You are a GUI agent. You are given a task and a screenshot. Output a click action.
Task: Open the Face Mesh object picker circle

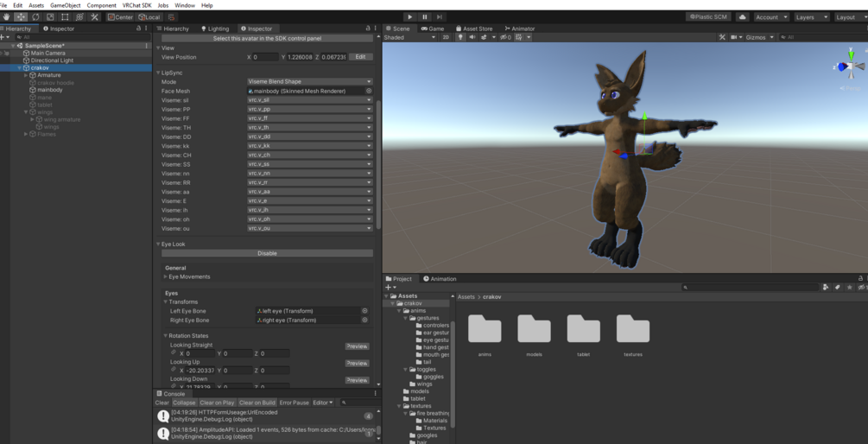[369, 91]
